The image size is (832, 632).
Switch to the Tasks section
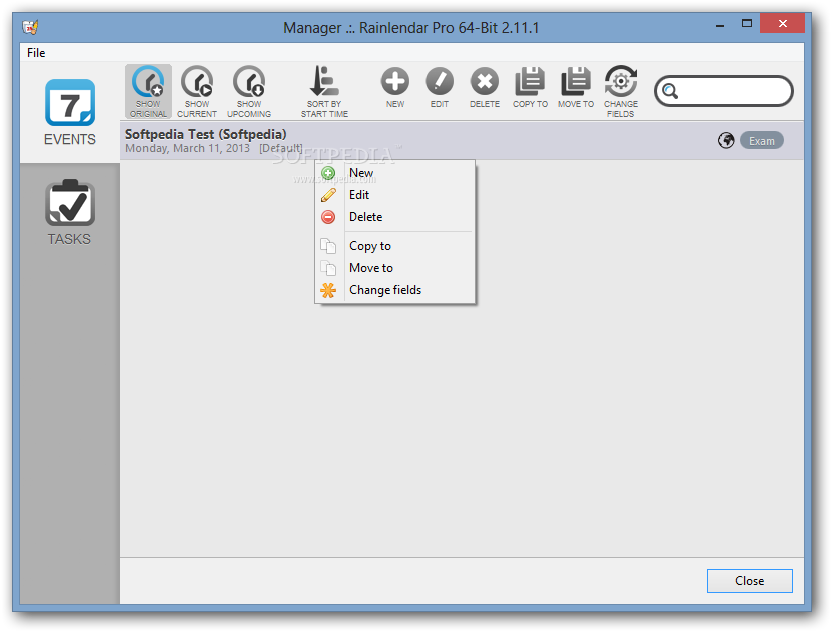(70, 212)
